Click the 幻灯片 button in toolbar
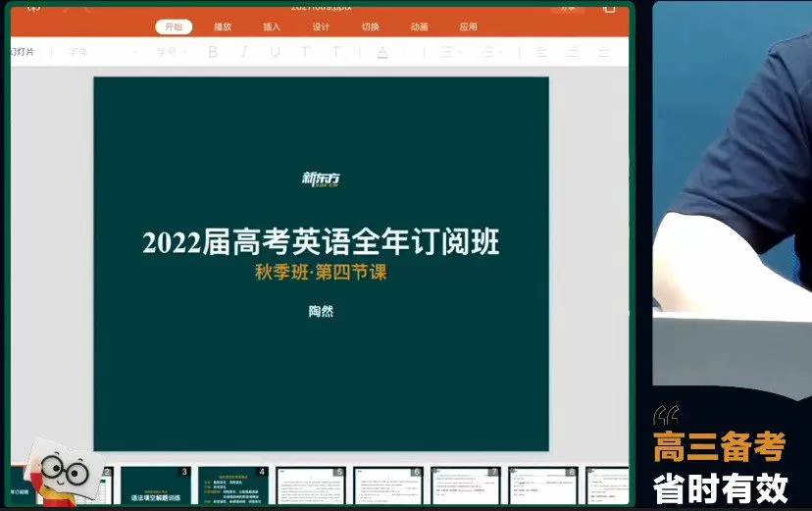Screen dimensions: 812x511 [x=23, y=52]
